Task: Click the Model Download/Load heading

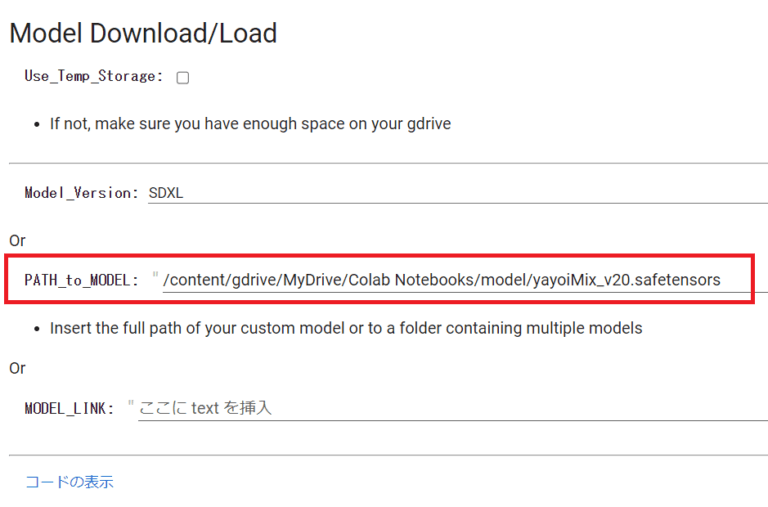Action: (x=143, y=34)
